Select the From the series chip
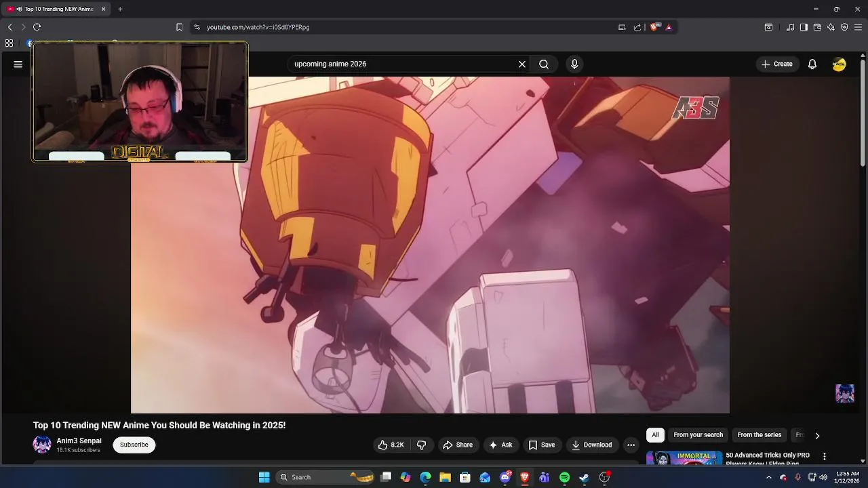868x488 pixels. pyautogui.click(x=759, y=435)
